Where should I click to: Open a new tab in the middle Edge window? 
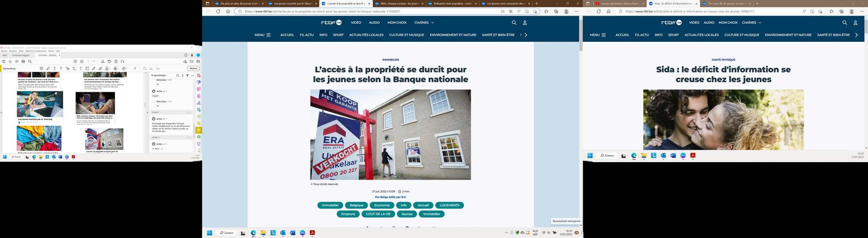pyautogui.click(x=536, y=4)
